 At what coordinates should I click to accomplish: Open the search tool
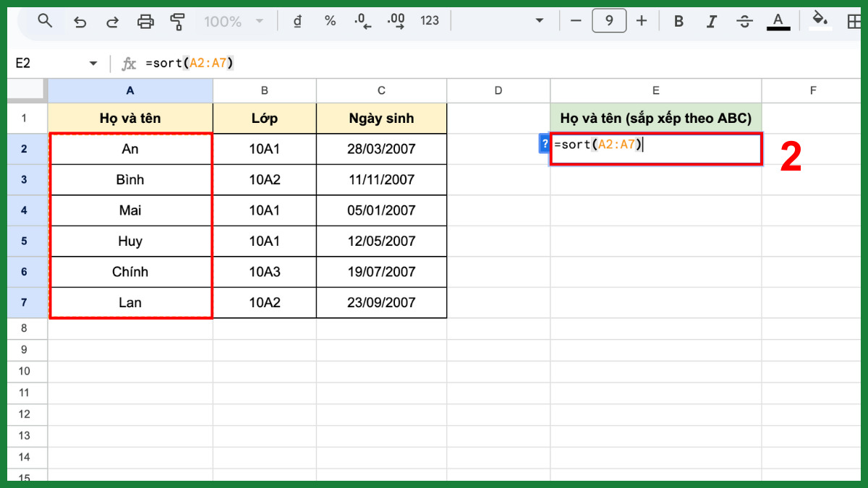click(x=45, y=20)
